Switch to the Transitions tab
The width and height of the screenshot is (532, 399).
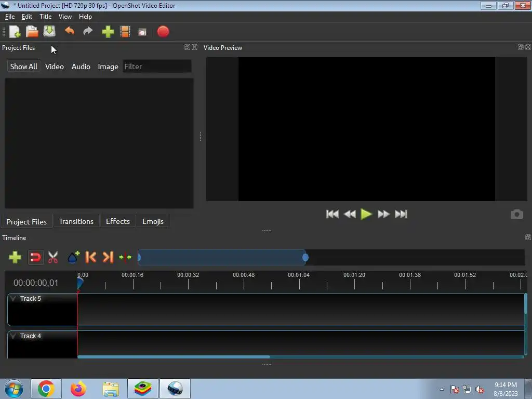[76, 221]
